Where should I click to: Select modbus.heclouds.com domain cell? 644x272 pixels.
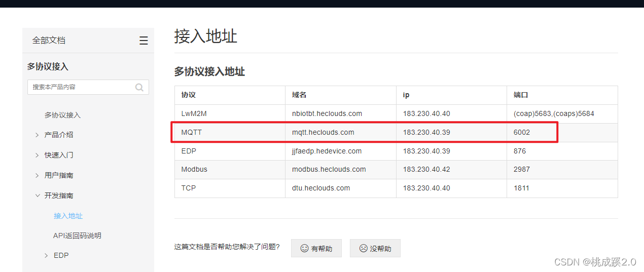(x=341, y=169)
